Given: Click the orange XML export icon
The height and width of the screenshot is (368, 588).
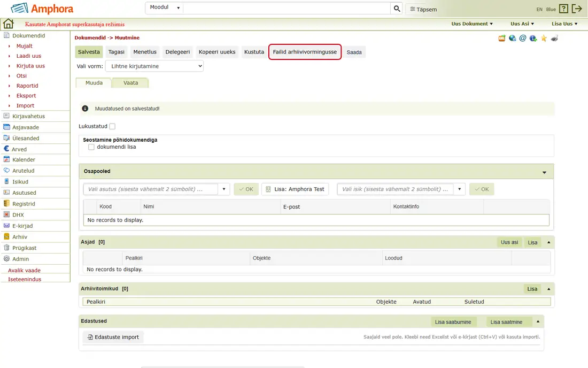Looking at the screenshot, I should (502, 38).
